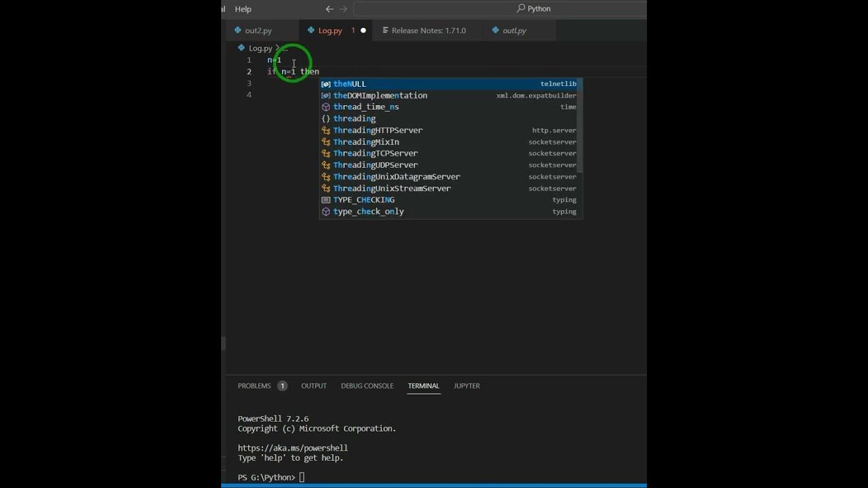Viewport: 868px width, 488px height.
Task: Open the PROBLEMS panel tab
Action: (x=254, y=386)
